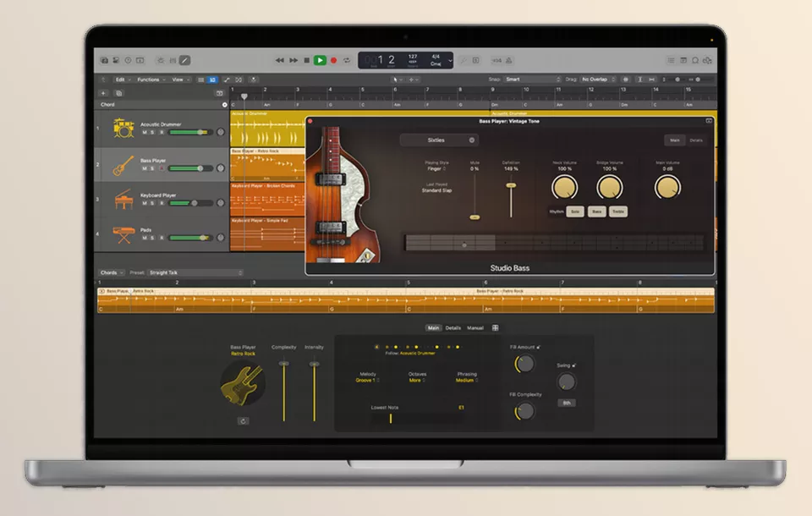This screenshot has width=812, height=516.
Task: Click the Solo tone button
Action: pos(575,211)
